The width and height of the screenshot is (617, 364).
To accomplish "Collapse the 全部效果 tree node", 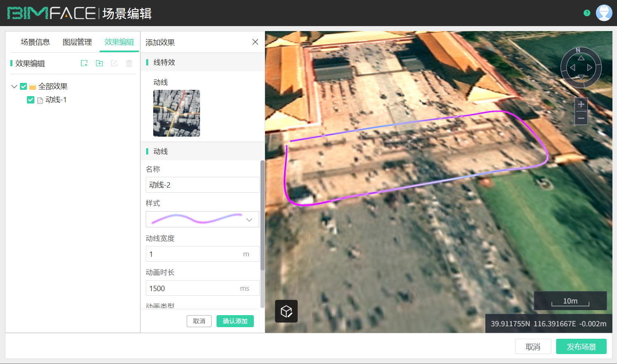I will [x=14, y=87].
